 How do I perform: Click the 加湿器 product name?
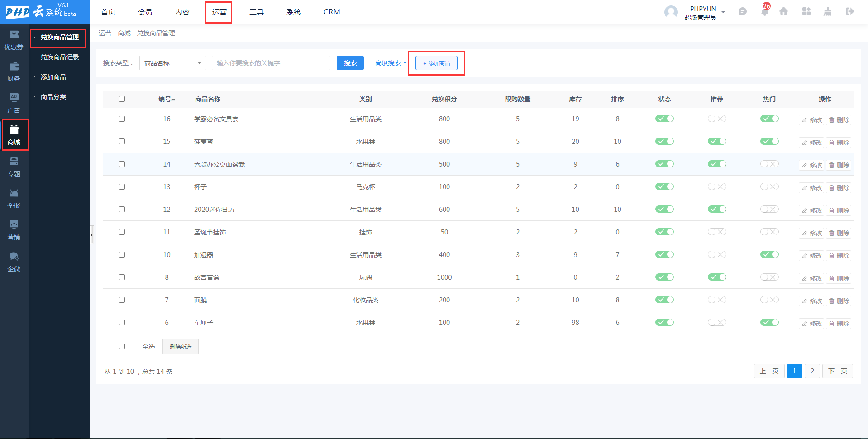point(204,255)
